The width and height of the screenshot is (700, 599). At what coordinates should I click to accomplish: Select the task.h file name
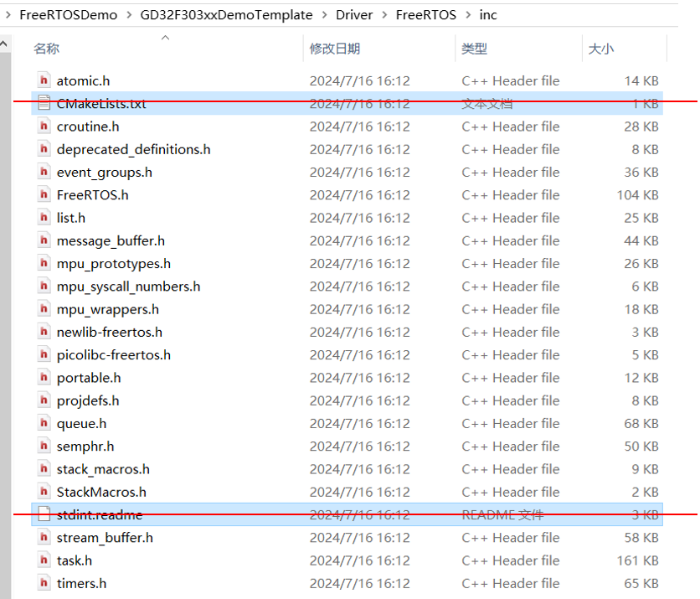pyautogui.click(x=75, y=560)
